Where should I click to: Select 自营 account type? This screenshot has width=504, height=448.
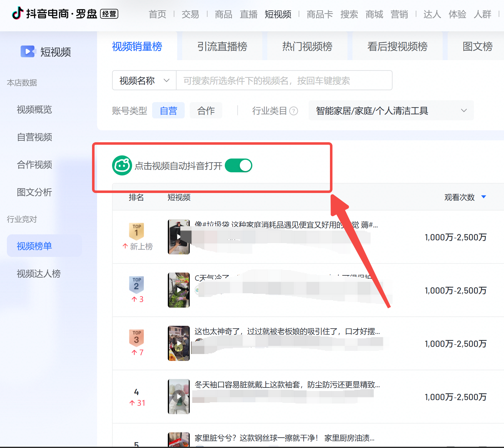tap(168, 111)
